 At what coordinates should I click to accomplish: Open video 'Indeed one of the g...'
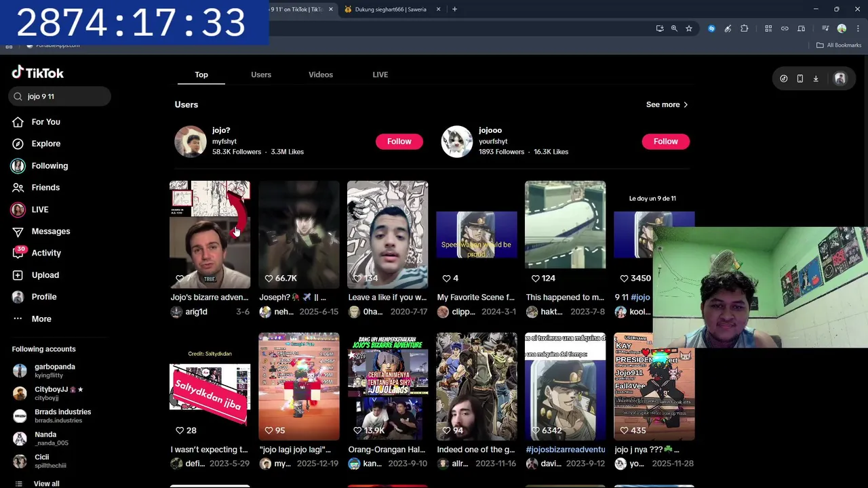[476, 386]
